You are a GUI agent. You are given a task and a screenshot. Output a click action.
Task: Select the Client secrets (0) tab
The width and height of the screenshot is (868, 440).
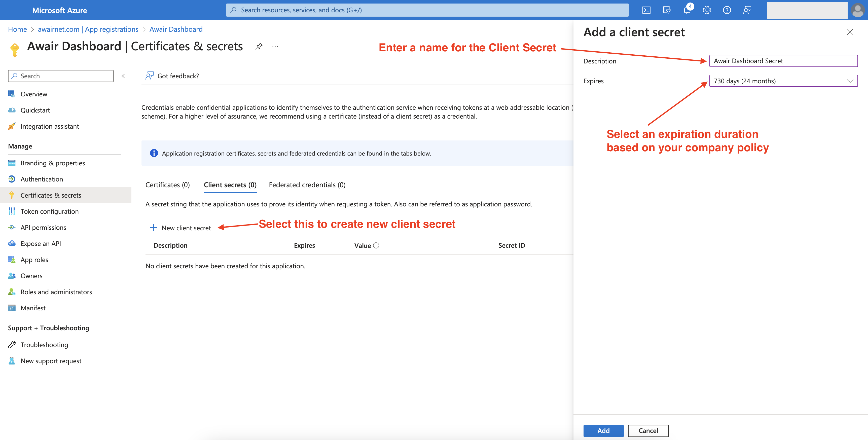point(230,185)
